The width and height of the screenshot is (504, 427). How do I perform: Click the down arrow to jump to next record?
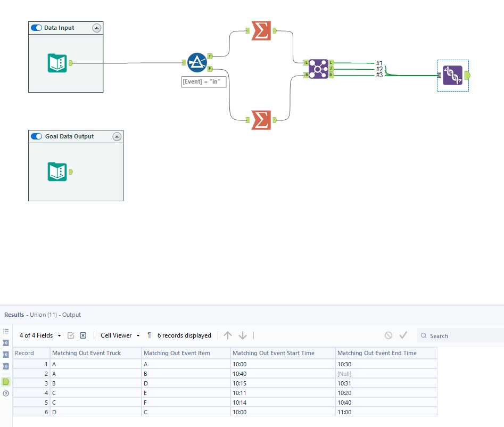243,335
